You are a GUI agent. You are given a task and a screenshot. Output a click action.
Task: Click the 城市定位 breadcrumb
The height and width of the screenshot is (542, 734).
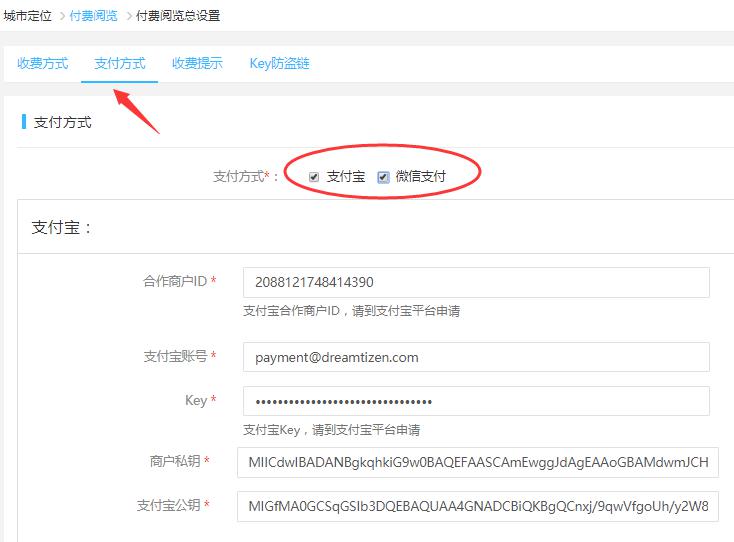27,16
